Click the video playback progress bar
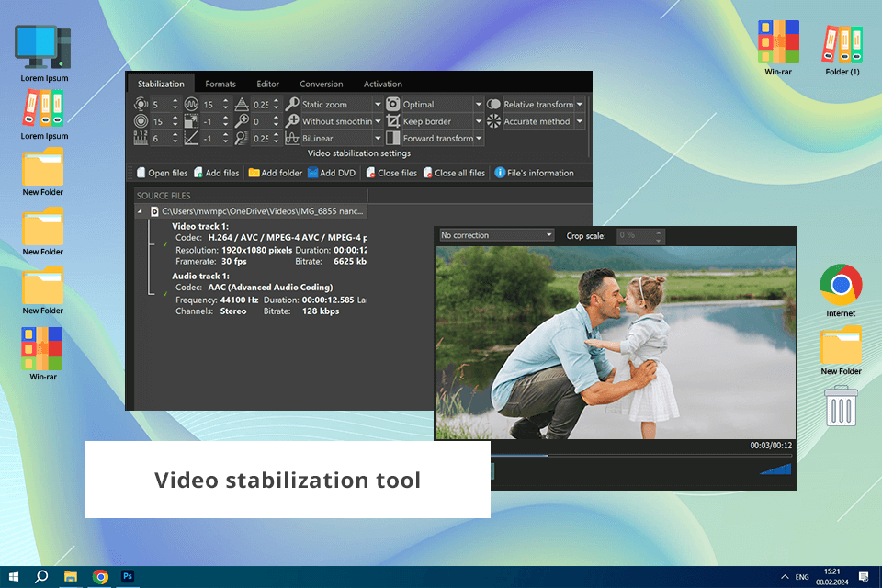882x588 pixels. 641,456
